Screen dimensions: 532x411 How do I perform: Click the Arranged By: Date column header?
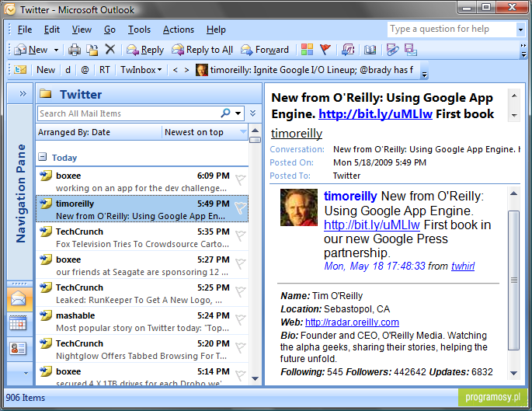99,132
